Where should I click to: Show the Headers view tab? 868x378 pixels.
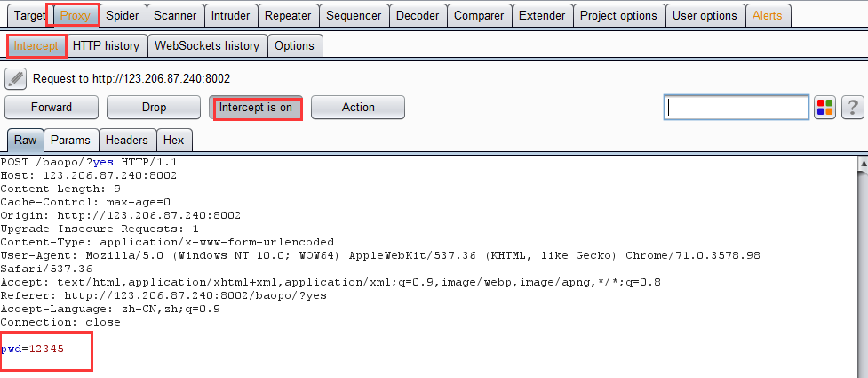click(127, 141)
